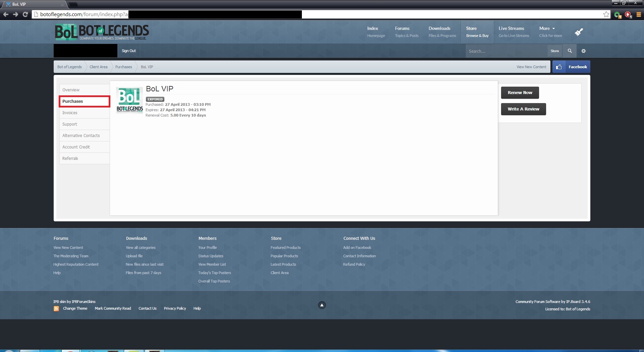644x352 pixels.
Task: Click the back-to-top arrow icon
Action: click(x=322, y=305)
